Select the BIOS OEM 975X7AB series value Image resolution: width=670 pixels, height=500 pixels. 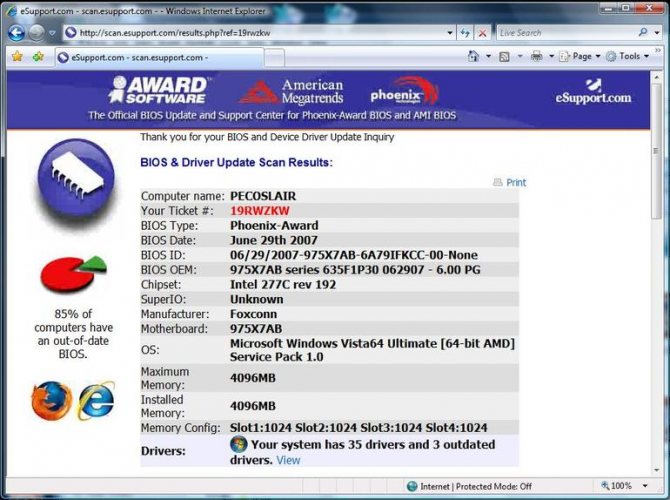pyautogui.click(x=355, y=270)
